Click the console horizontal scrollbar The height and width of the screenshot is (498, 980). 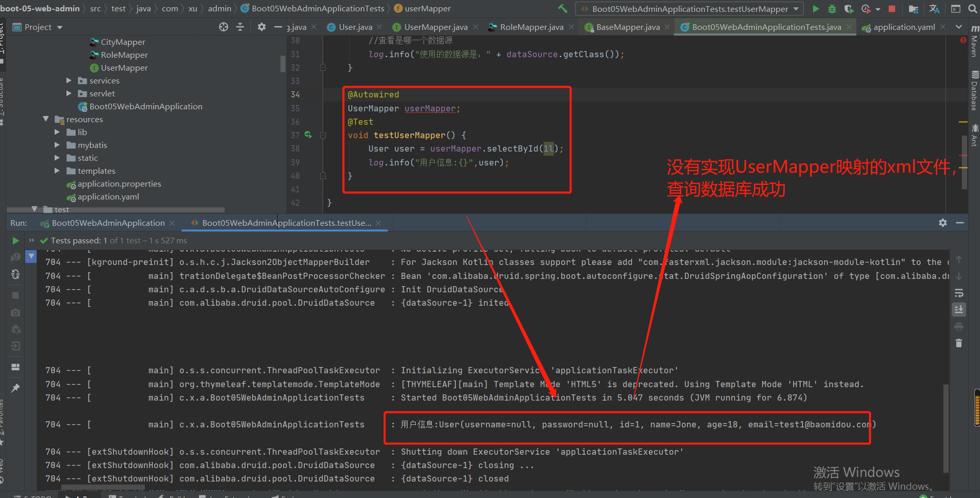pos(103,486)
